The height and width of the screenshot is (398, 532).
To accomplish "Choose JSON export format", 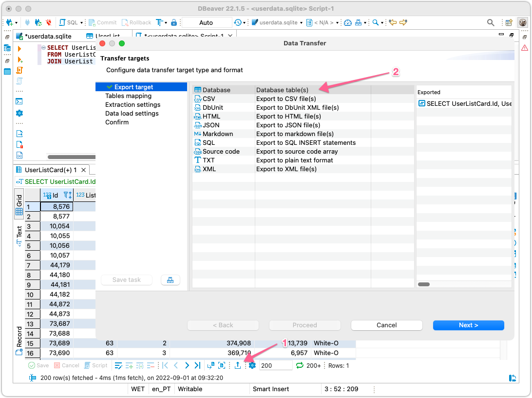I will click(303, 125).
